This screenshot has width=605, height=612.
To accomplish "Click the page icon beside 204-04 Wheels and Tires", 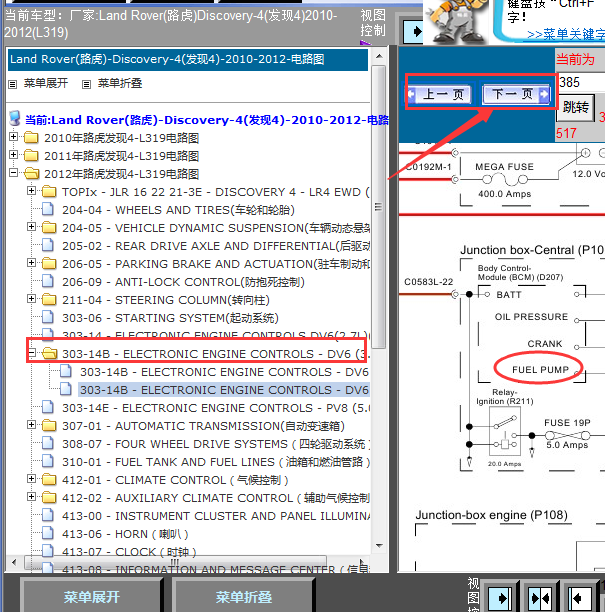I will pos(48,210).
